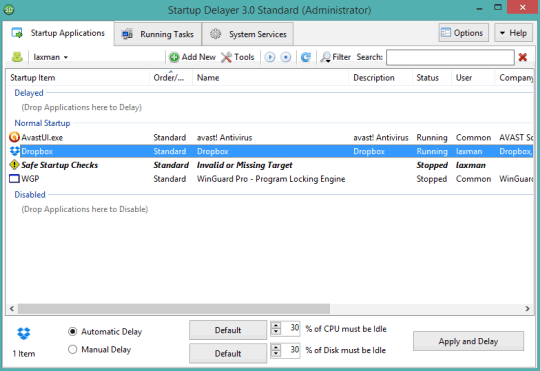Increase CPU idle percentage with up arrow
540x371 pixels.
click(276, 325)
